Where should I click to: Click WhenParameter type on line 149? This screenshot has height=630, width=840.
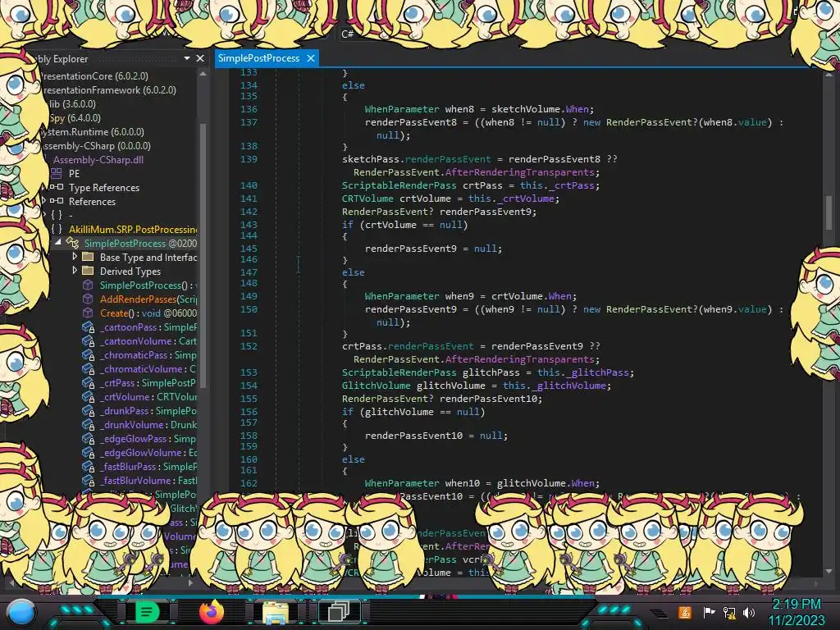(402, 296)
